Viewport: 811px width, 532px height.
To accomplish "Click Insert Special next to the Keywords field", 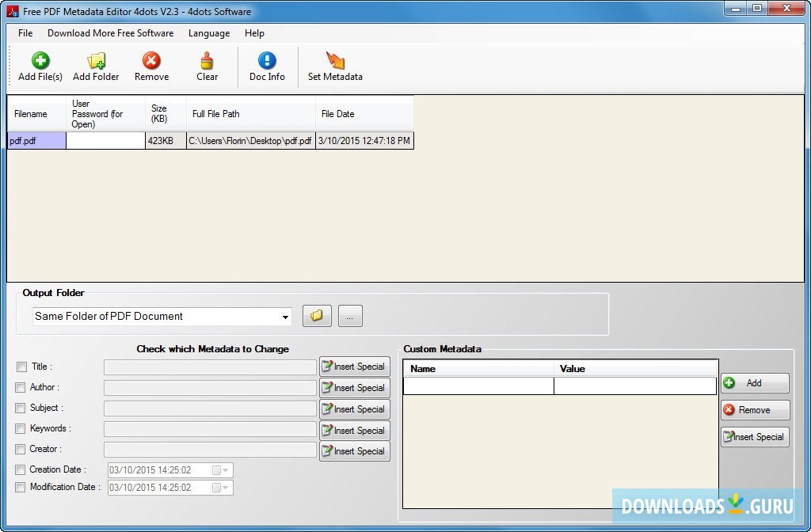I will (355, 430).
